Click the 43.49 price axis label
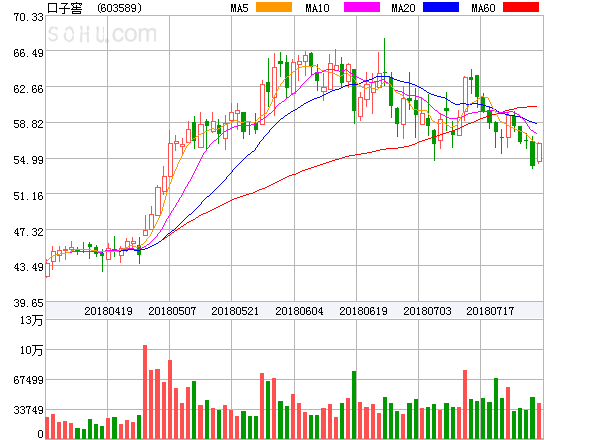Viewport: 600px width, 440px height. click(x=28, y=267)
